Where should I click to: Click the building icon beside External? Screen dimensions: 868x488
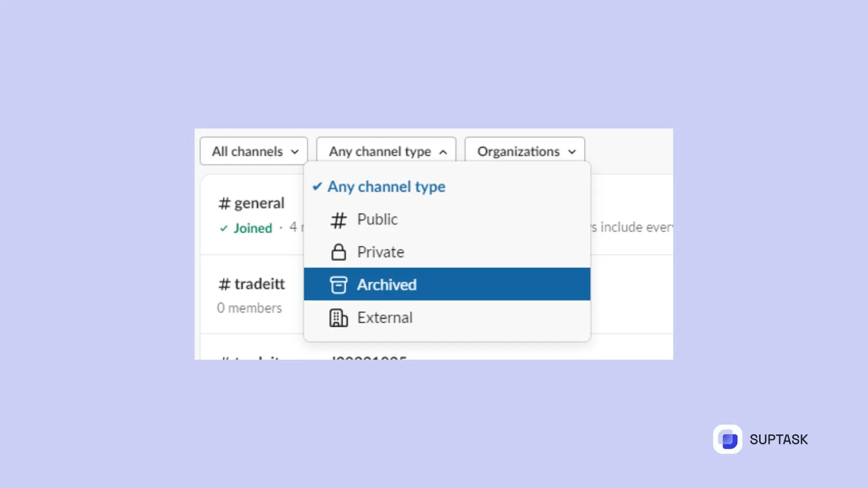[338, 318]
